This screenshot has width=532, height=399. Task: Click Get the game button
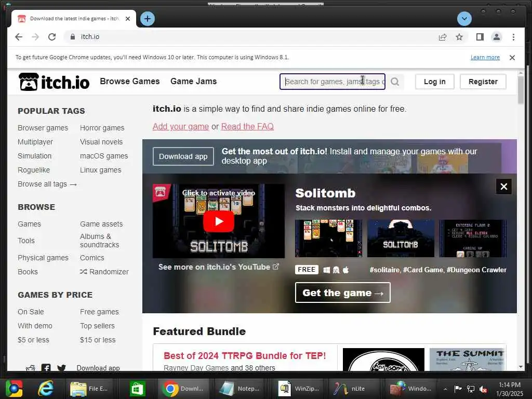coord(343,292)
